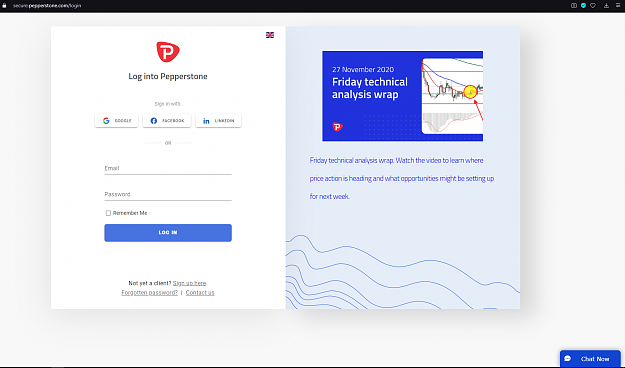
Task: Click the secure.pepperstone.com/login address bar URL
Action: [x=47, y=6]
